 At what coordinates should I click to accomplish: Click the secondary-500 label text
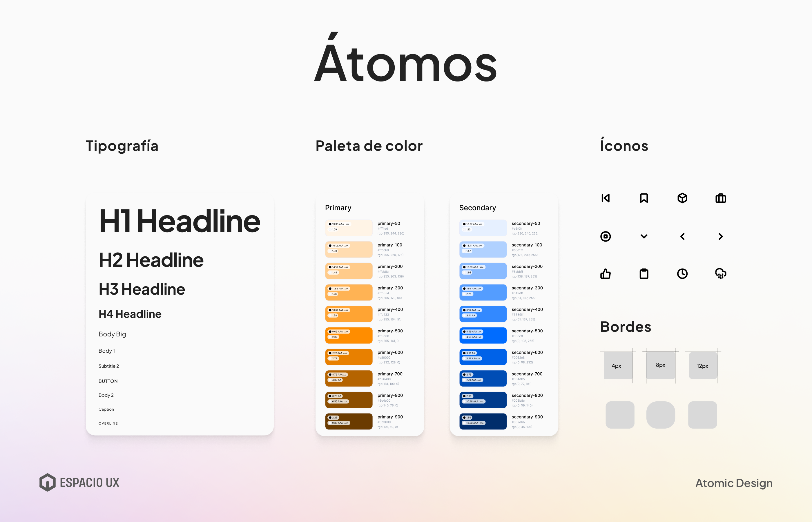pos(527,331)
